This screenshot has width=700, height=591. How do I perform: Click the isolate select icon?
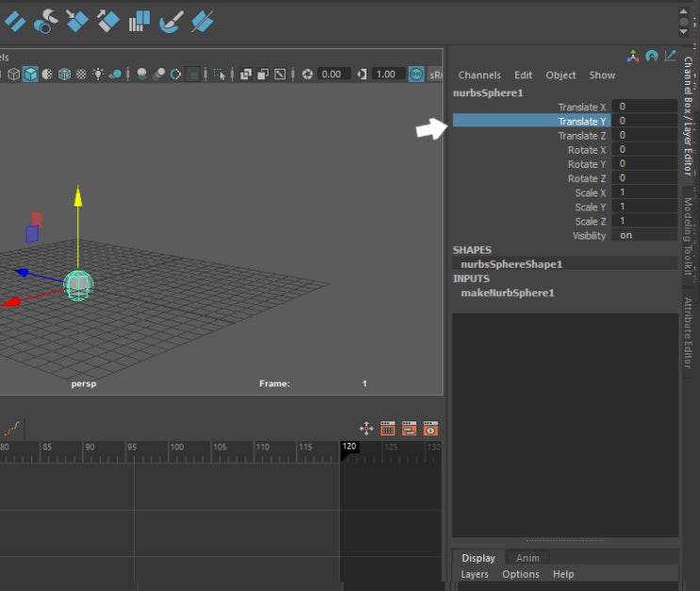[x=219, y=74]
